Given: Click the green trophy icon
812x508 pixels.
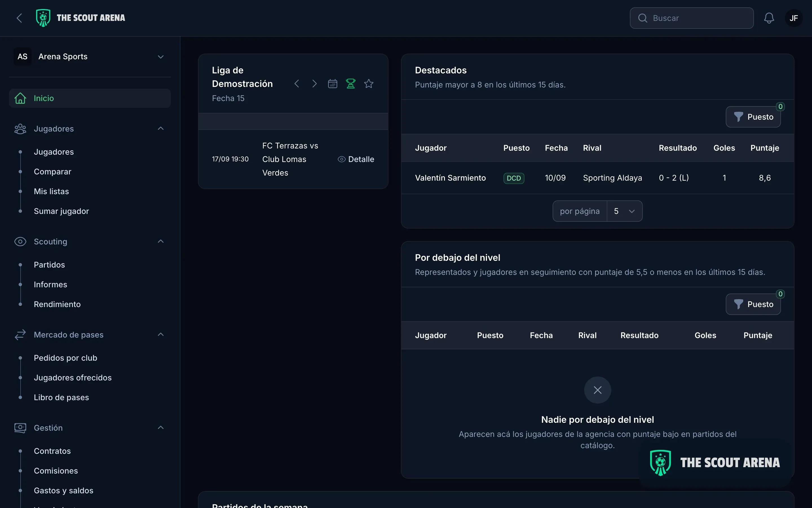Looking at the screenshot, I should tap(351, 84).
